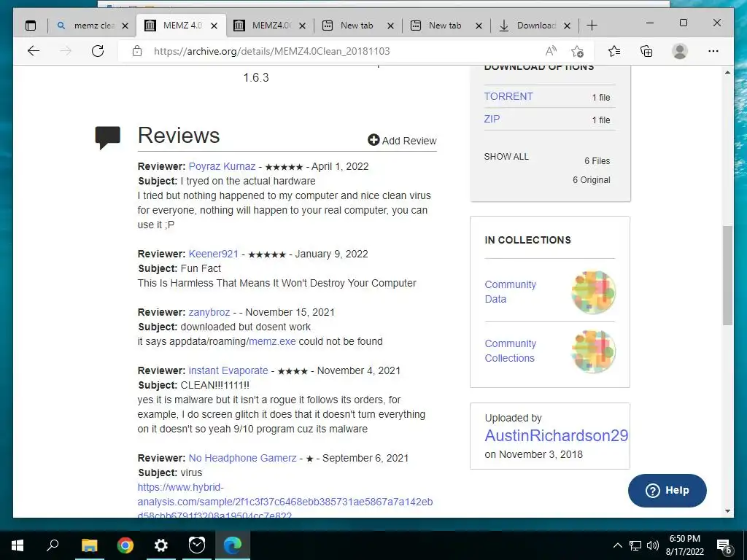
Task: Open reviewer Keener921 profile
Action: coord(214,254)
